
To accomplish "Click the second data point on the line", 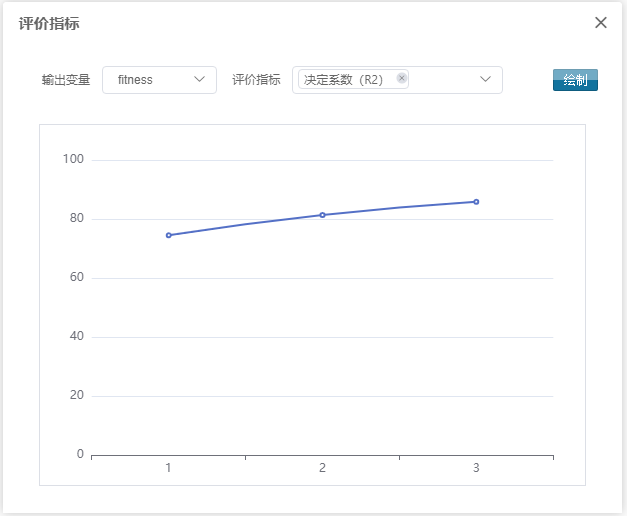I will click(x=322, y=215).
